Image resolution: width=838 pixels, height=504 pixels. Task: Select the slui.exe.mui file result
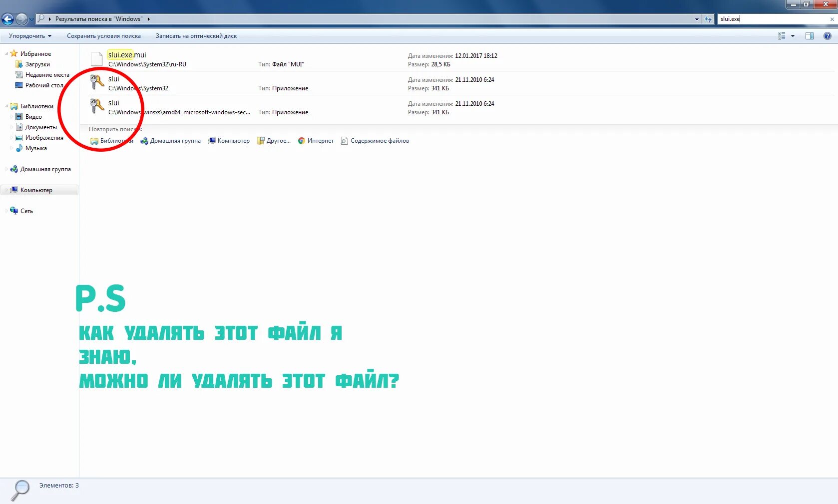(x=461, y=59)
